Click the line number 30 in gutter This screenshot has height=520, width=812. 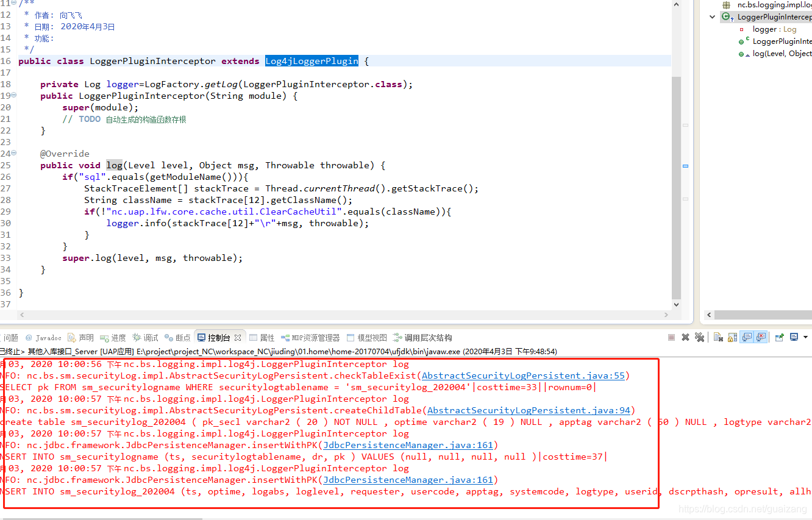[x=5, y=223]
